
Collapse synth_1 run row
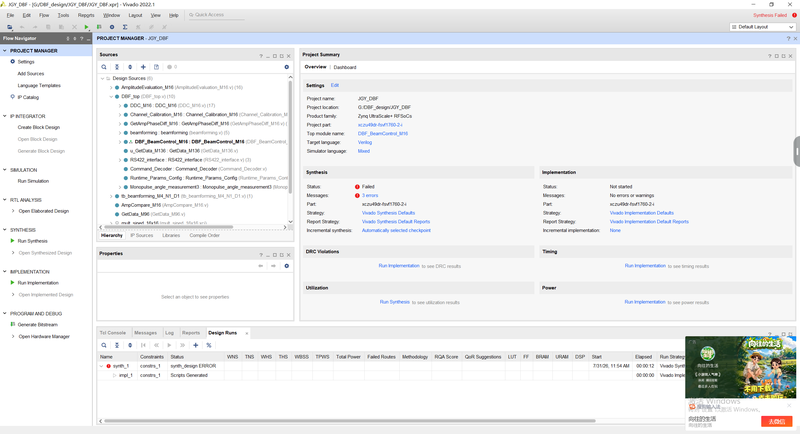(x=102, y=366)
